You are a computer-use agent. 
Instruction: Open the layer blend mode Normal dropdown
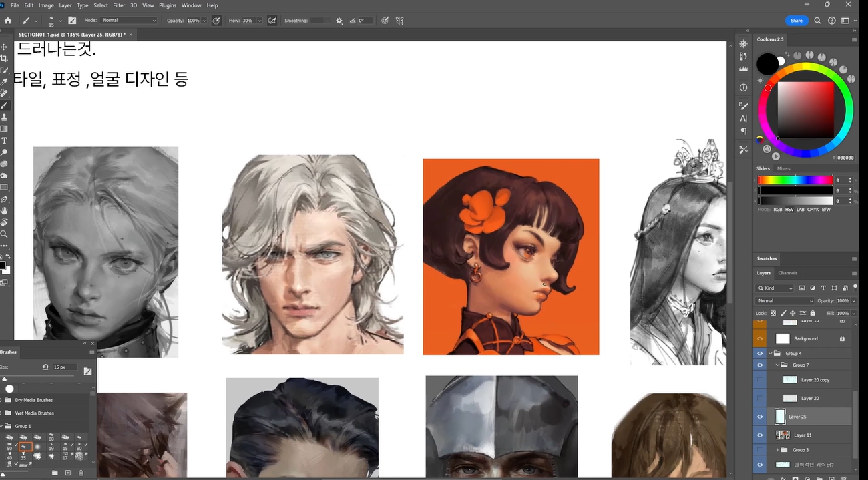[785, 301]
